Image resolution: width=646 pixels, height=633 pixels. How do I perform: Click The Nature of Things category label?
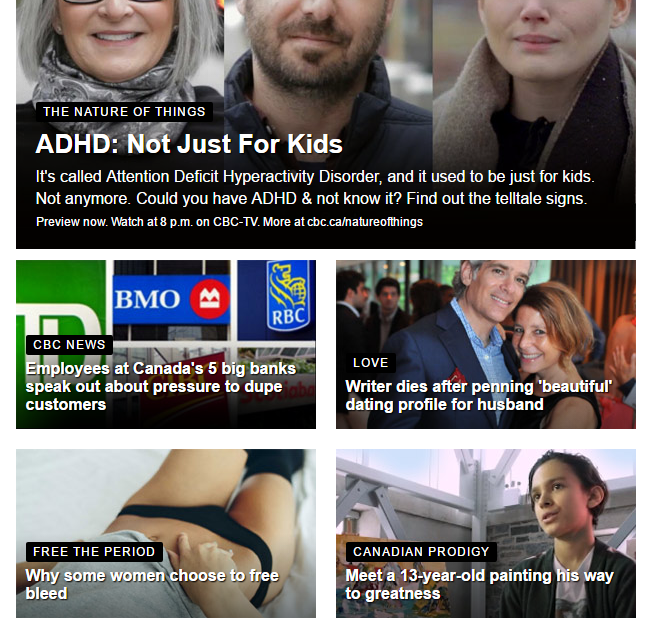pyautogui.click(x=124, y=112)
